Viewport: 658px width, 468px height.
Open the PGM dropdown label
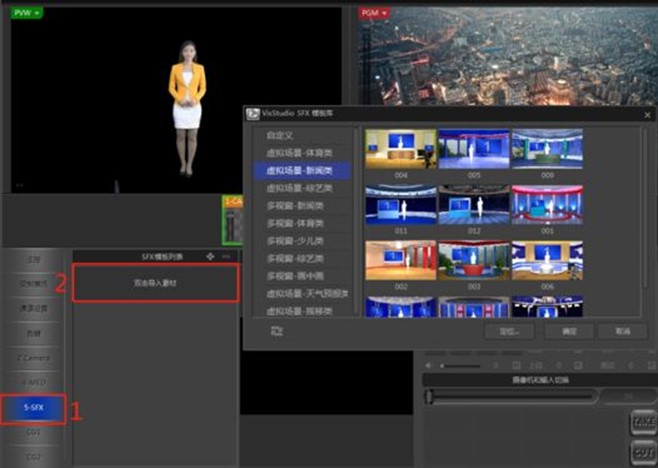(x=376, y=13)
